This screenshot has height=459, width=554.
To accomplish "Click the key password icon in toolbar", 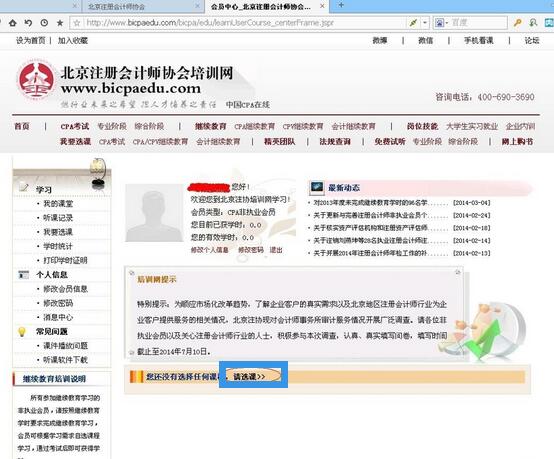I will tap(518, 23).
